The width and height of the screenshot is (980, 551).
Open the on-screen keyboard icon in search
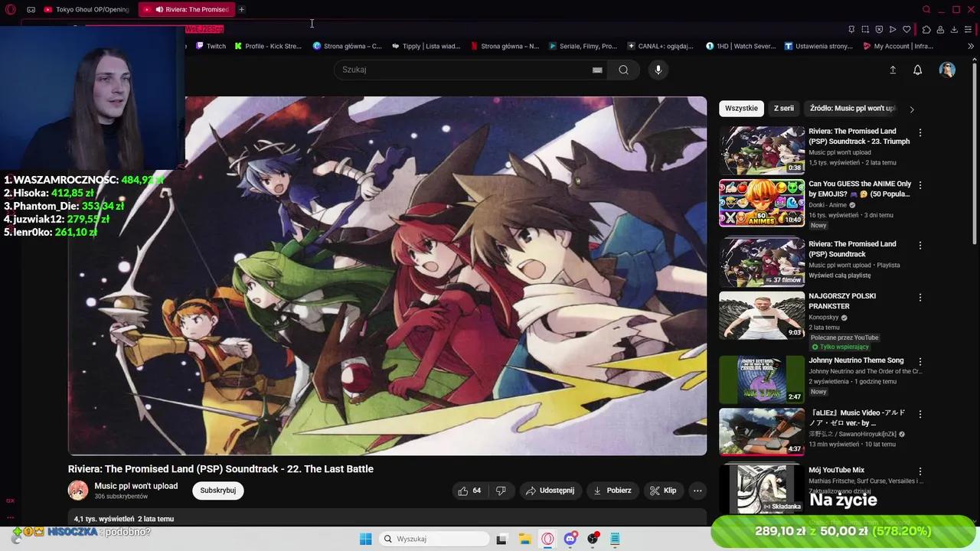pyautogui.click(x=597, y=70)
